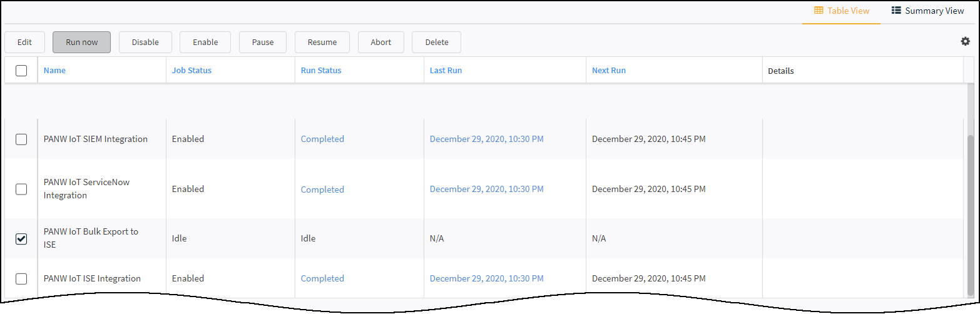
Task: Sort by the Last Run column header
Action: coord(446,71)
